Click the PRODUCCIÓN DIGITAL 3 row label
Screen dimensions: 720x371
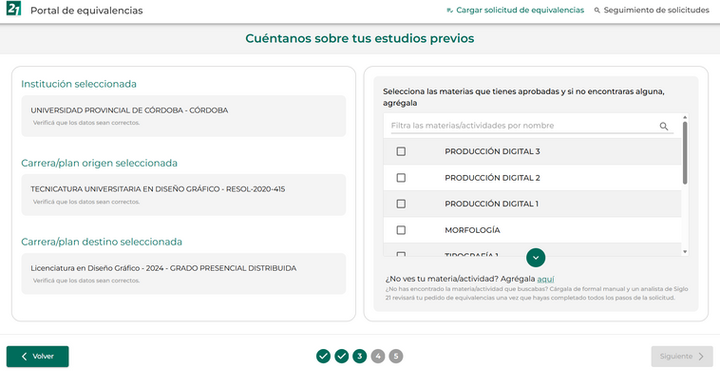pos(492,152)
